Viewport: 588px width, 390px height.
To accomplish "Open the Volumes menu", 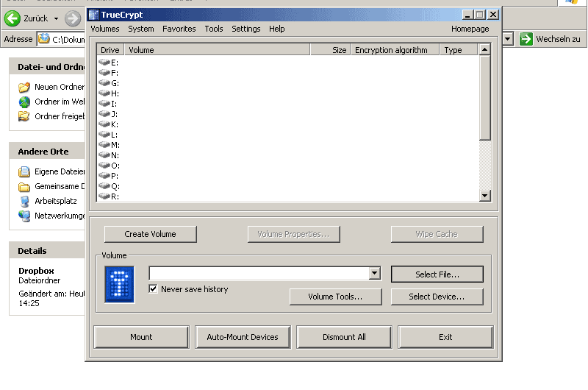I will click(x=105, y=29).
